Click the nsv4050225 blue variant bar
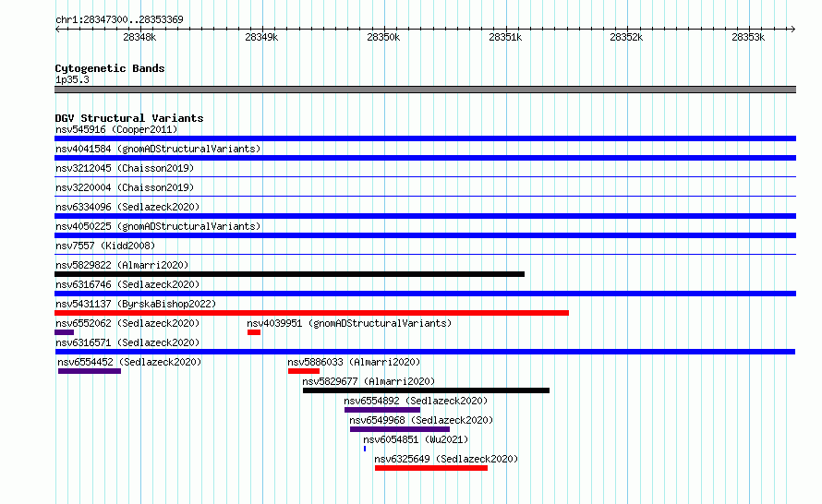Image resolution: width=822 pixels, height=504 pixels. (425, 235)
